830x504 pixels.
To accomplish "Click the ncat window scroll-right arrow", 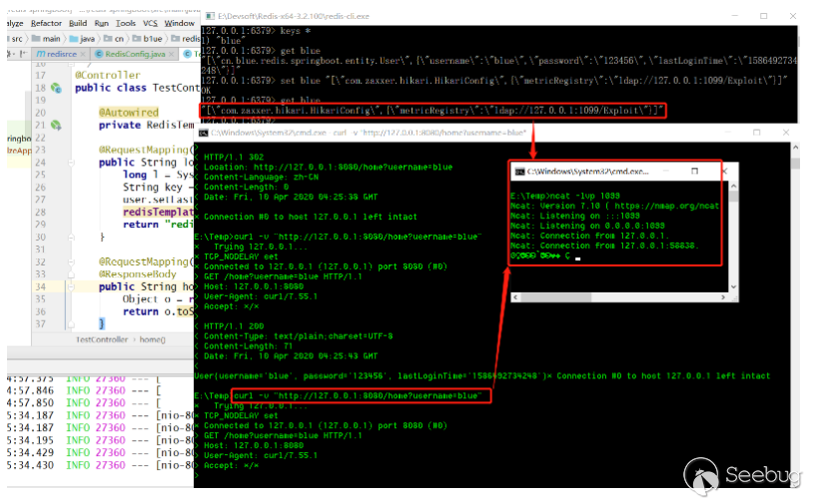I will pyautogui.click(x=723, y=297).
